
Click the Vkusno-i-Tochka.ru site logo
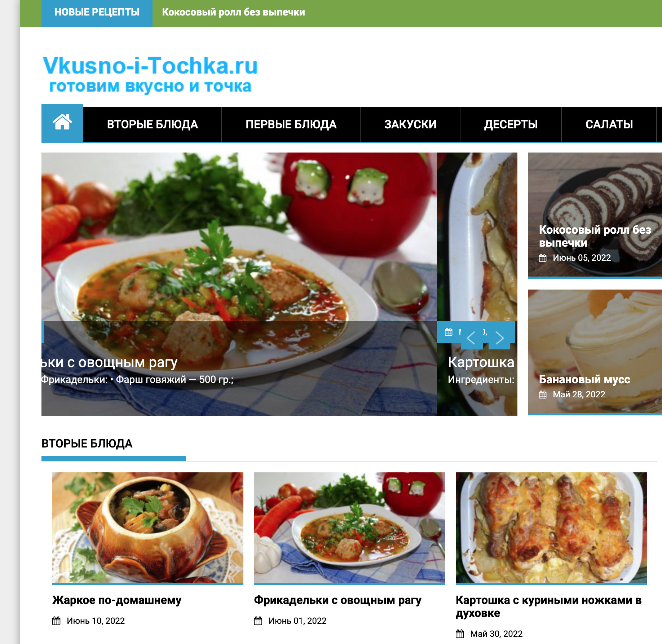pyautogui.click(x=150, y=75)
